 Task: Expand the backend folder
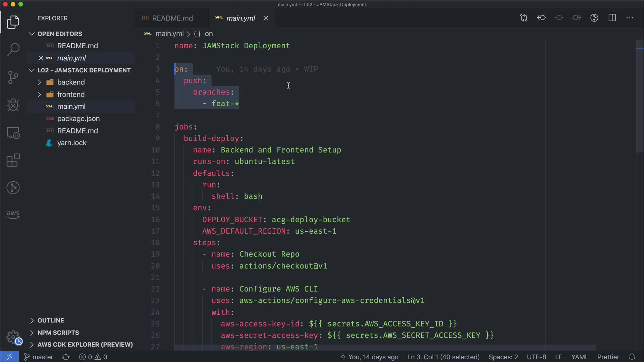click(x=71, y=82)
